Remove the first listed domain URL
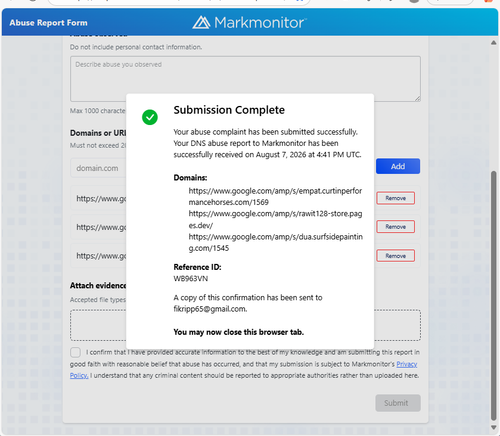Image resolution: width=500 pixels, height=436 pixels. (x=396, y=198)
